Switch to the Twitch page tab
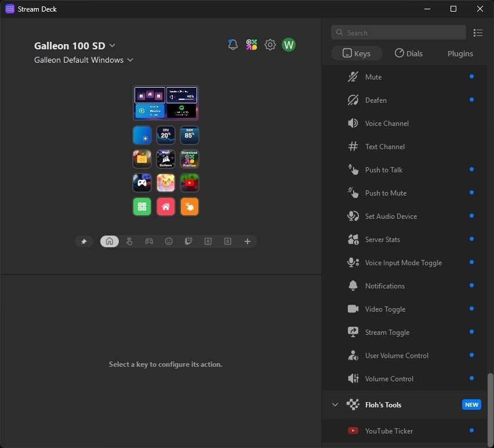The image size is (494, 448). 188,241
